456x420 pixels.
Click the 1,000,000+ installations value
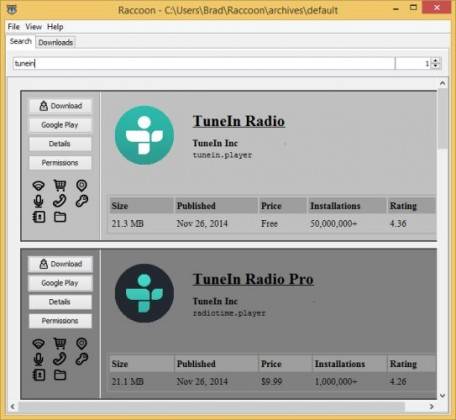(336, 381)
